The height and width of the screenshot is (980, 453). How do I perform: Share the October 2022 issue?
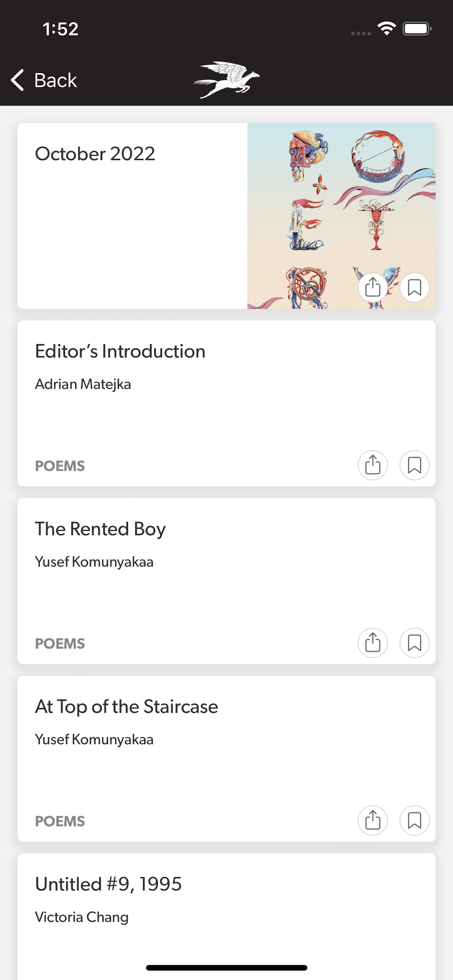[373, 287]
